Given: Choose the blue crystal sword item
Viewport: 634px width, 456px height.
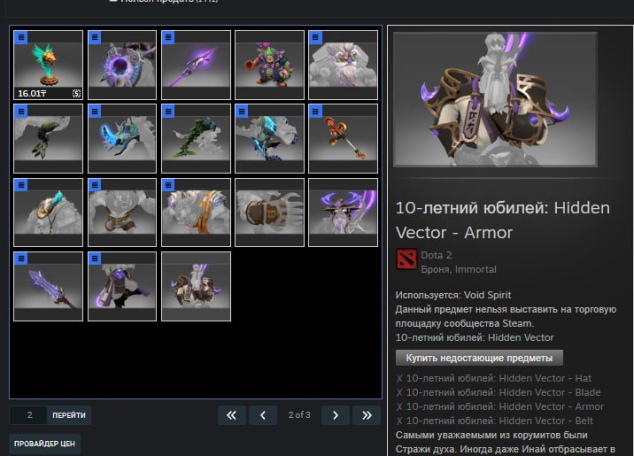Looking at the screenshot, I should point(49,286).
